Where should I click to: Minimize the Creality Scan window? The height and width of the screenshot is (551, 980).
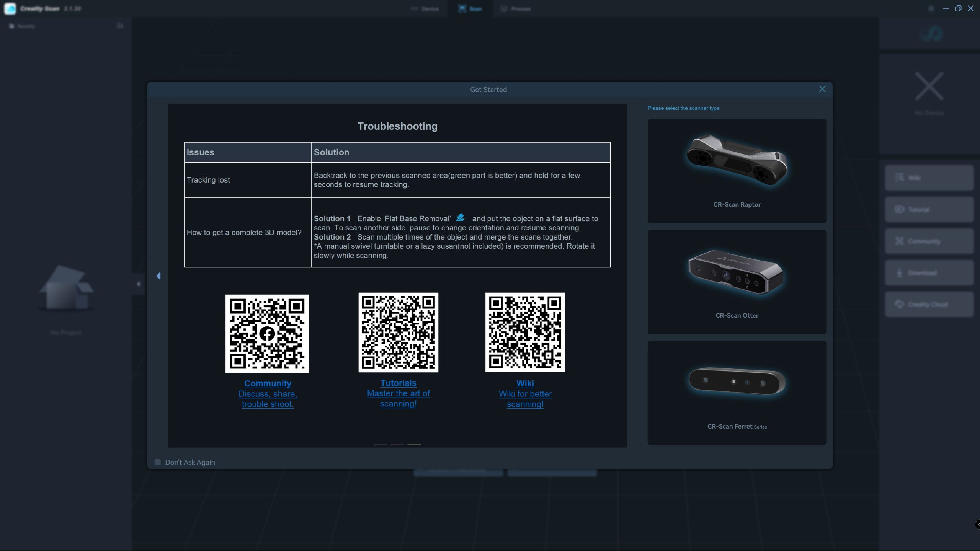[946, 8]
